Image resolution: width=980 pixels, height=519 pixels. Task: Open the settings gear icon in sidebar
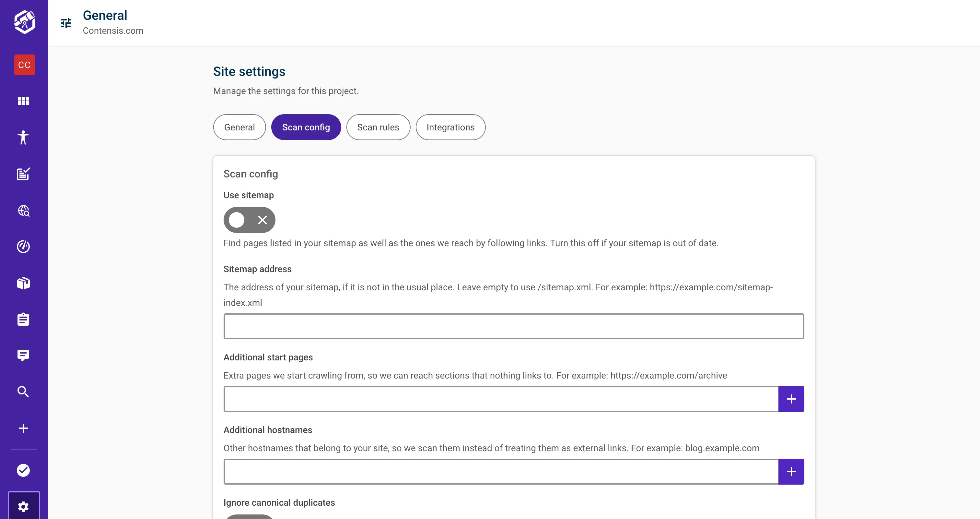pos(24,506)
